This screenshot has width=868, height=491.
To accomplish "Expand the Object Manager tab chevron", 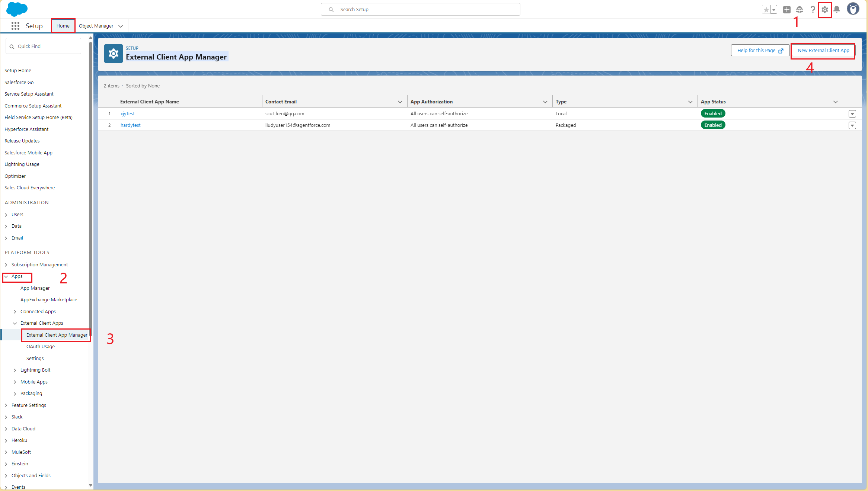I will (x=121, y=26).
